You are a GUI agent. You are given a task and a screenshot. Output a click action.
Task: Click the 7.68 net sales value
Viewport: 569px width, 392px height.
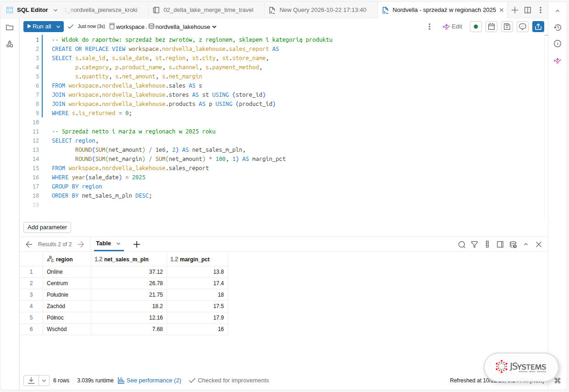129,329
